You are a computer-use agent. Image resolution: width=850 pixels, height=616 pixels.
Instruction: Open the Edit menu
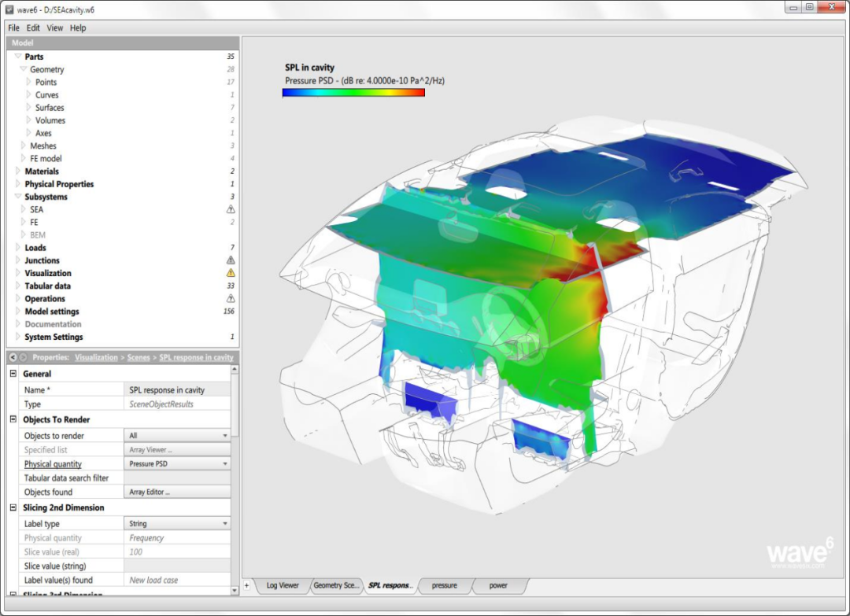tap(33, 28)
